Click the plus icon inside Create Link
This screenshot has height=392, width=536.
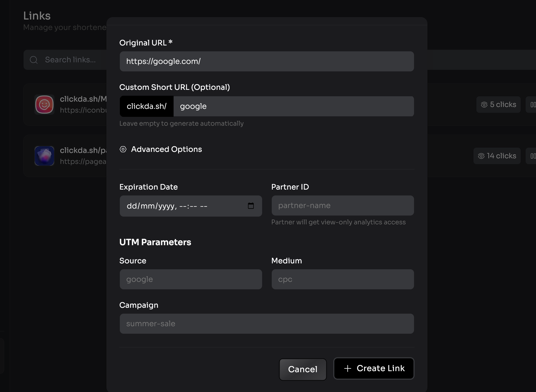[x=347, y=368]
